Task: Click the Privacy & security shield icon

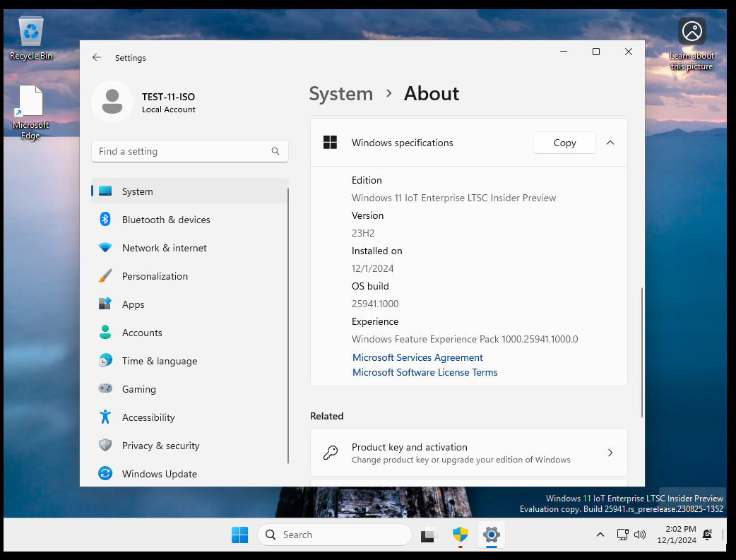Action: click(105, 445)
